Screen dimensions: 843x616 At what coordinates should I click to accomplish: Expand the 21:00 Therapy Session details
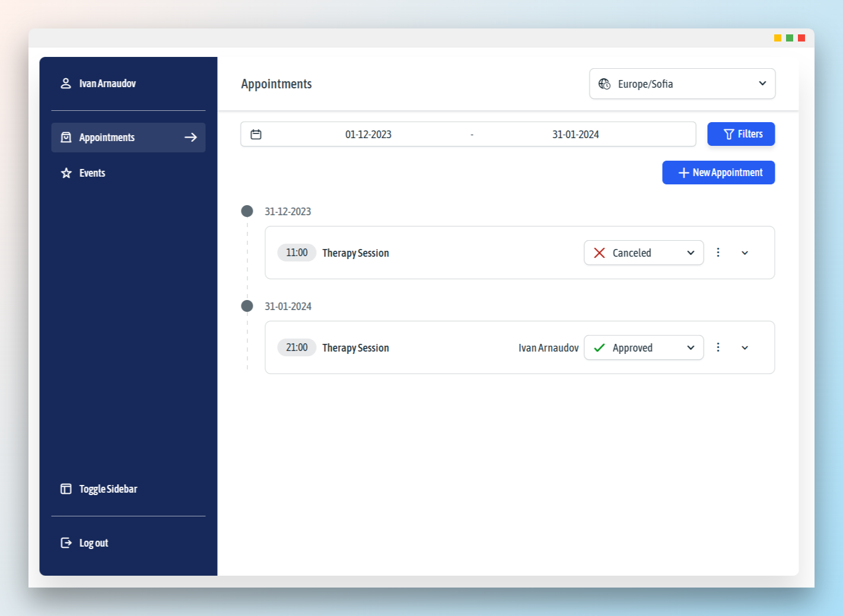745,348
